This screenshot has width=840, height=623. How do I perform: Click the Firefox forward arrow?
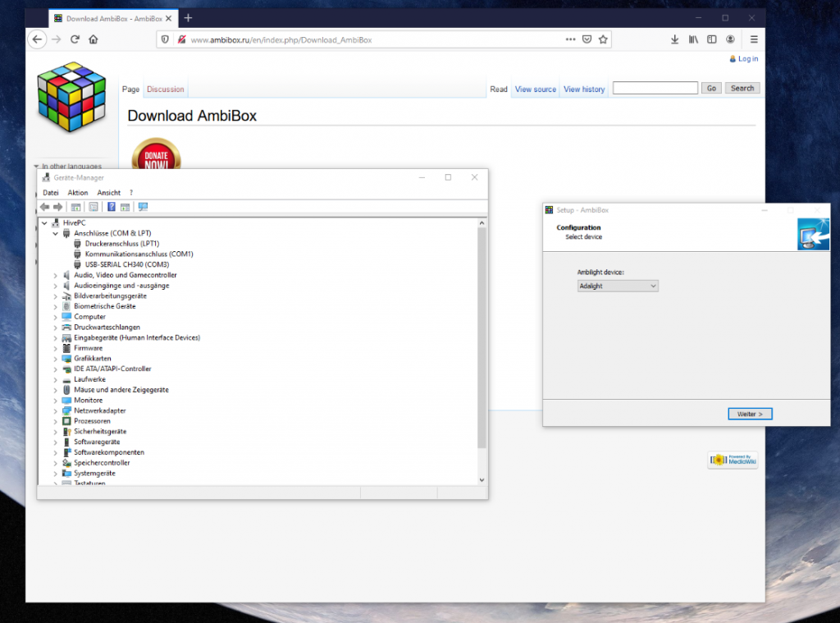coord(57,39)
